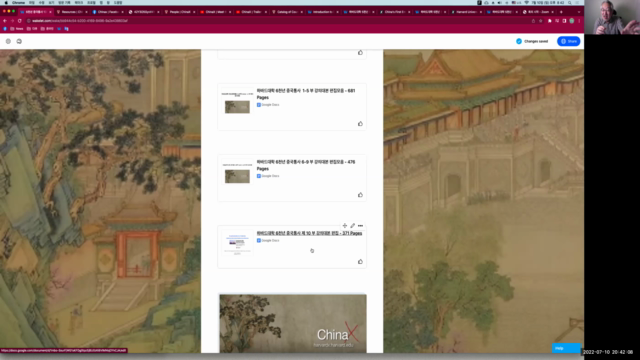Click the browser forward arrow
This screenshot has width=640, height=360.
pos(12,21)
